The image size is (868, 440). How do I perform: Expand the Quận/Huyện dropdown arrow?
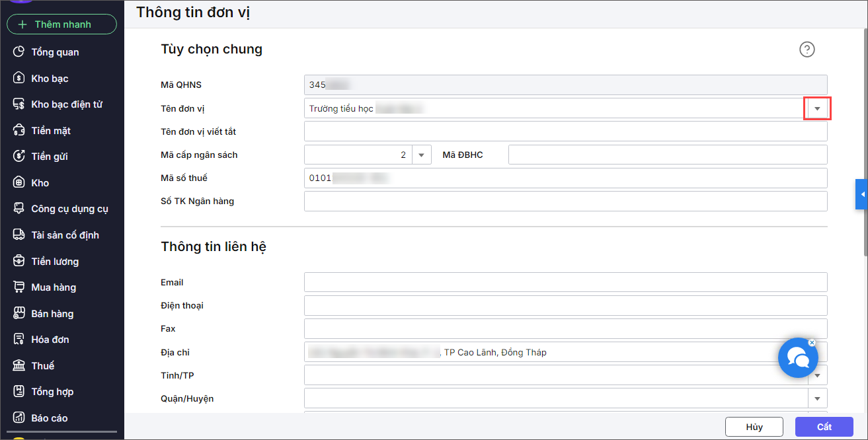click(x=817, y=398)
